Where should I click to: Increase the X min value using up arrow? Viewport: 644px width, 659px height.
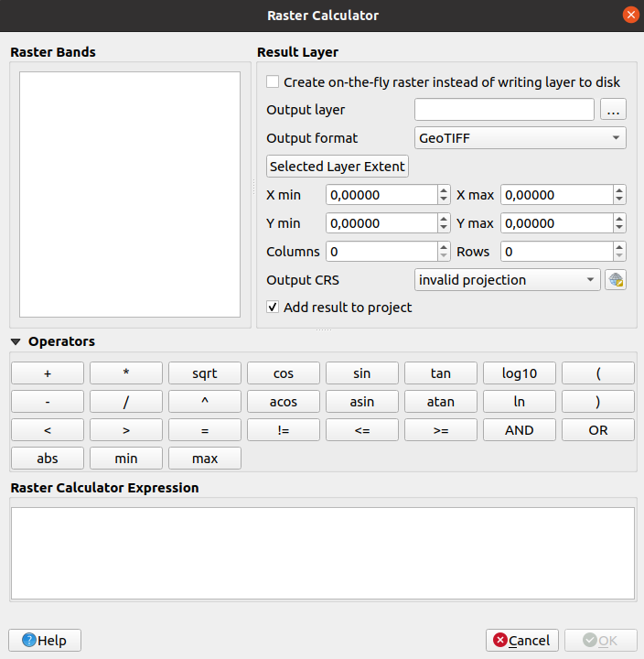(444, 190)
